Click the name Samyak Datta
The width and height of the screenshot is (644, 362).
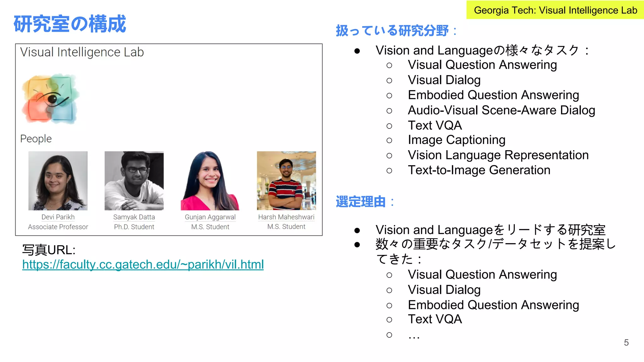point(134,217)
